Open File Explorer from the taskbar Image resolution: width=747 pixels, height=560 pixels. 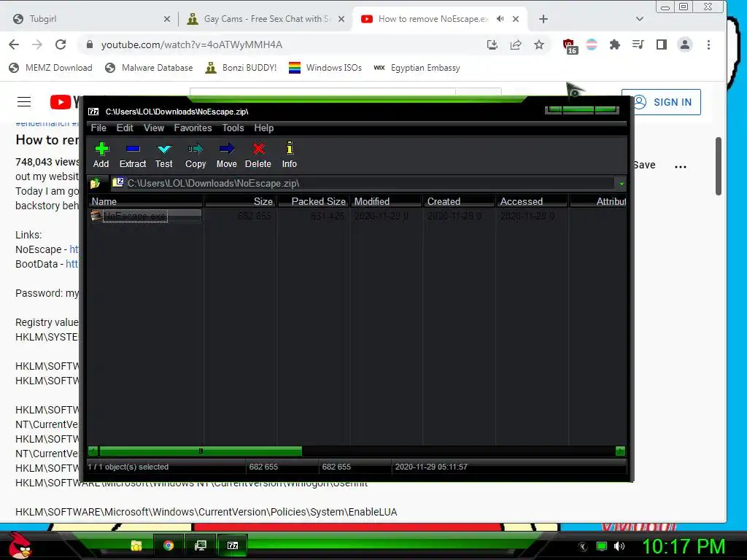click(136, 545)
